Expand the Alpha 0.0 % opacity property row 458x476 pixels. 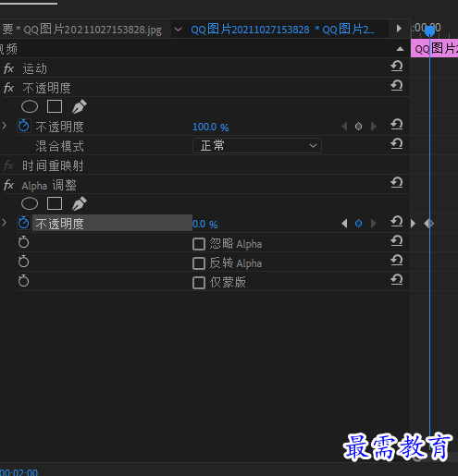[5, 223]
